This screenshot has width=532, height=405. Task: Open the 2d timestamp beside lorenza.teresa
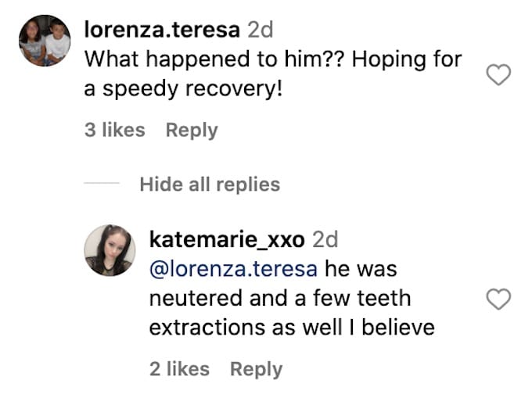tap(261, 30)
